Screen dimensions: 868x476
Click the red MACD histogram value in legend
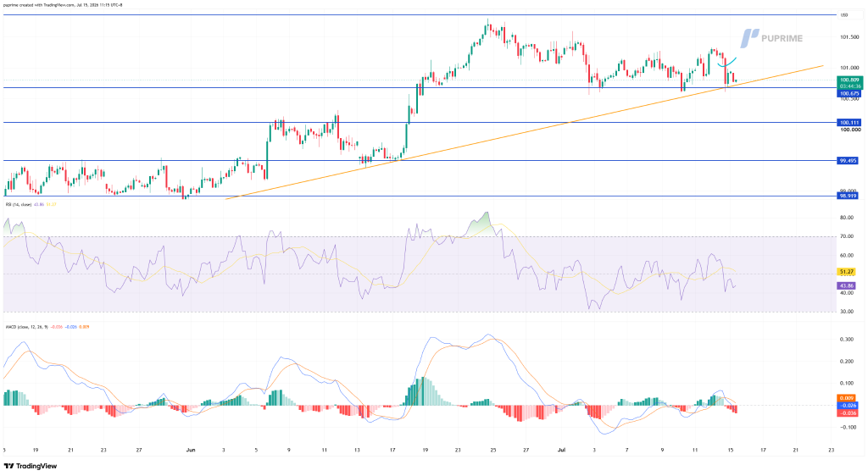click(x=57, y=327)
